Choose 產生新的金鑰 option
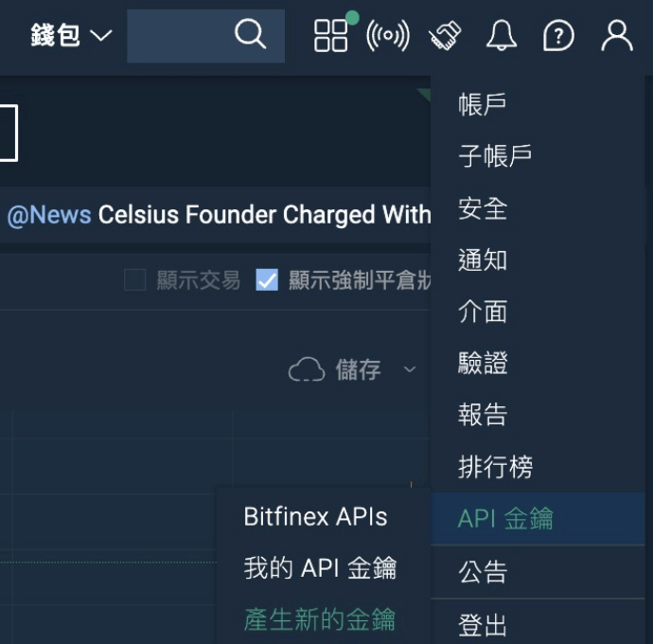 coord(320,619)
